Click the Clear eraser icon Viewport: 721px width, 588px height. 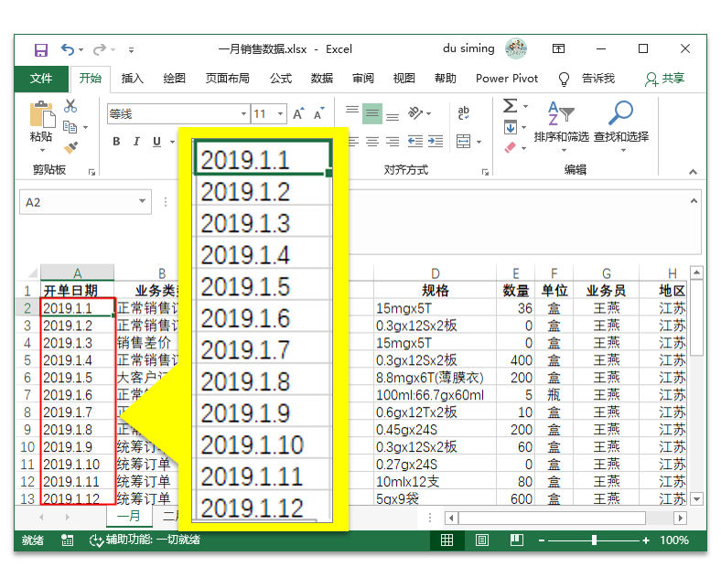[x=511, y=147]
